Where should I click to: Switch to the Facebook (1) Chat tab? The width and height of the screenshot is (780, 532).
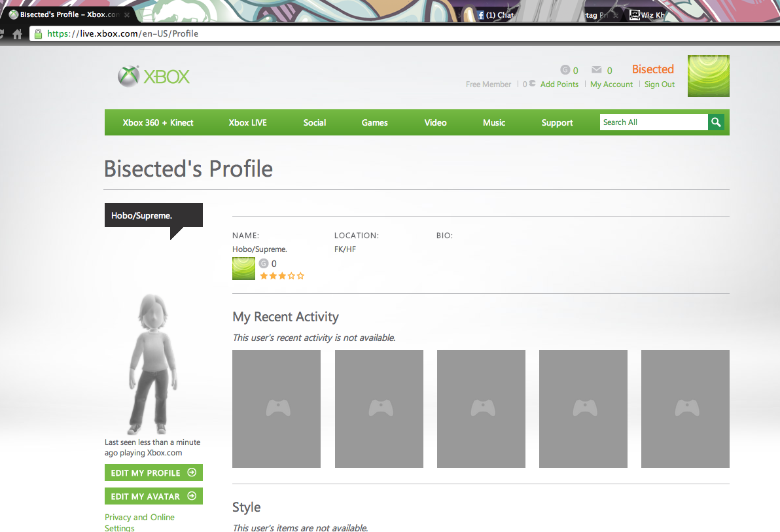point(495,15)
